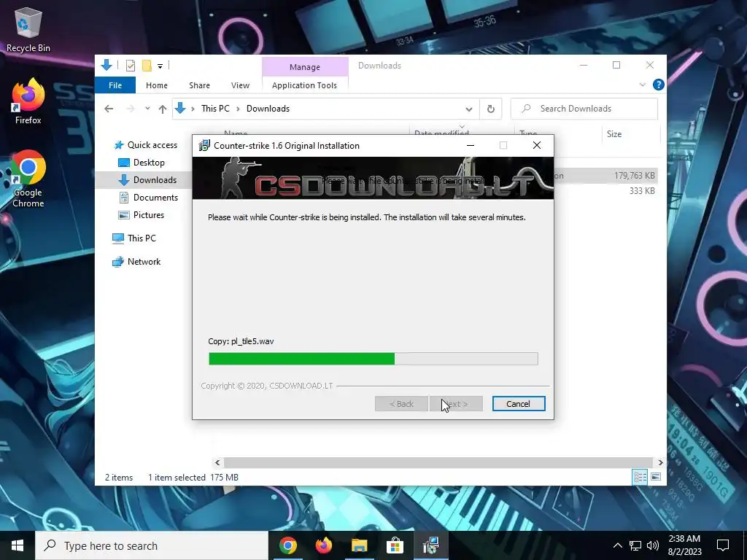The height and width of the screenshot is (560, 747).
Task: Select the Manage tab in Explorer
Action: point(305,67)
